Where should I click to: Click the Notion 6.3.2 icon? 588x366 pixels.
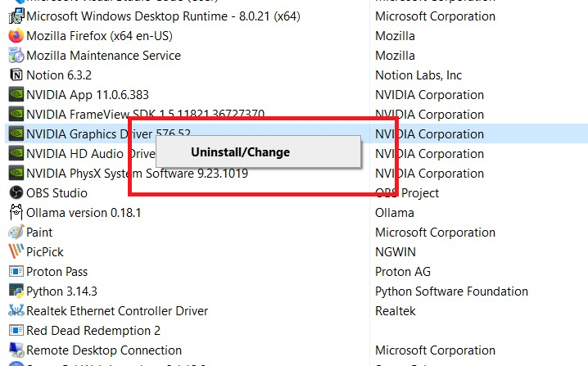point(16,75)
